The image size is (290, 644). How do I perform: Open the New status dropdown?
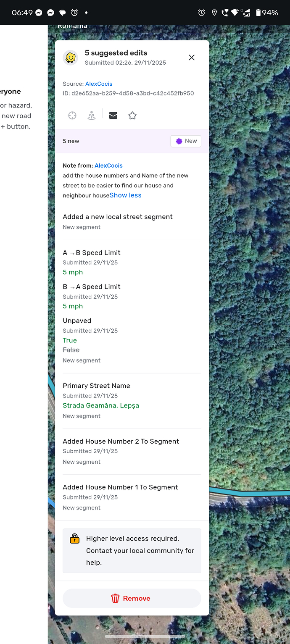[x=186, y=141]
